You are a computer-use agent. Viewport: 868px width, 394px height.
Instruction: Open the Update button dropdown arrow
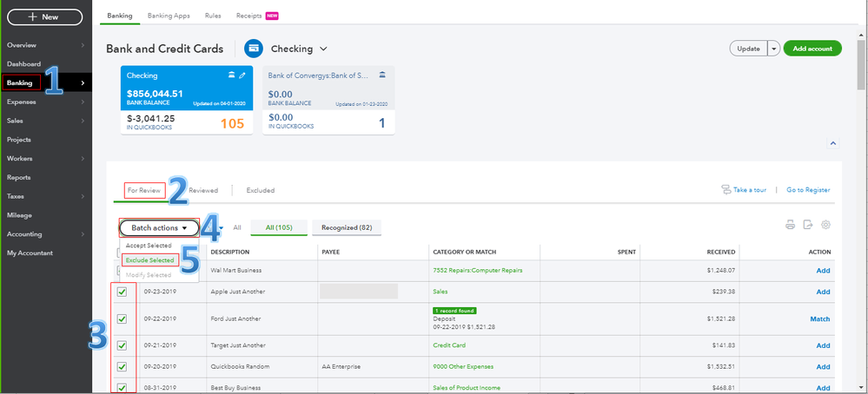pos(773,49)
